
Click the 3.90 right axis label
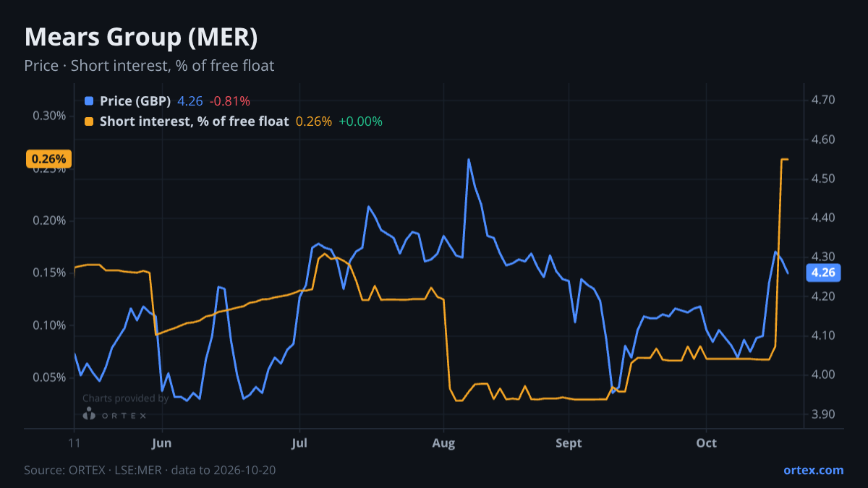[x=824, y=414]
